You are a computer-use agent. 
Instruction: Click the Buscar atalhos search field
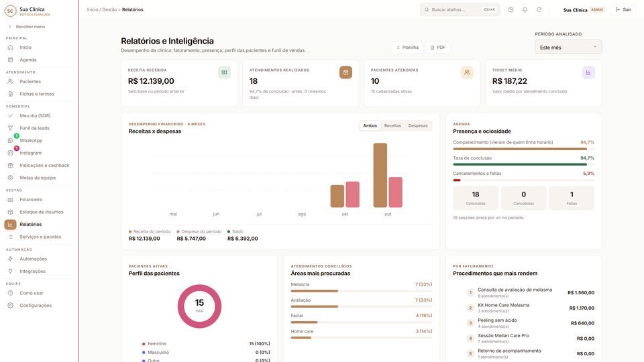460,9
